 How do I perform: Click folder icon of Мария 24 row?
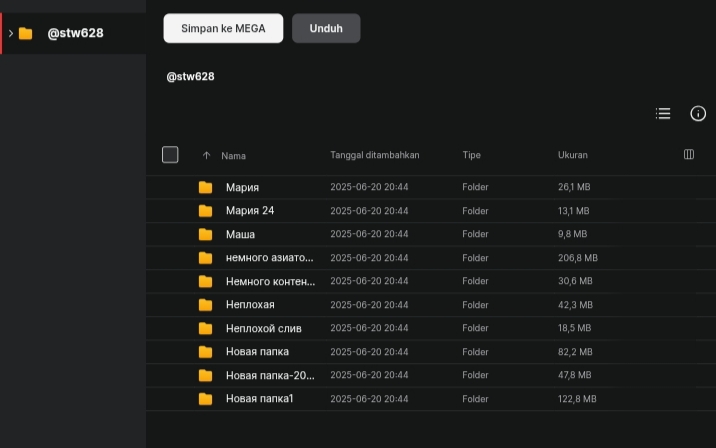click(205, 211)
